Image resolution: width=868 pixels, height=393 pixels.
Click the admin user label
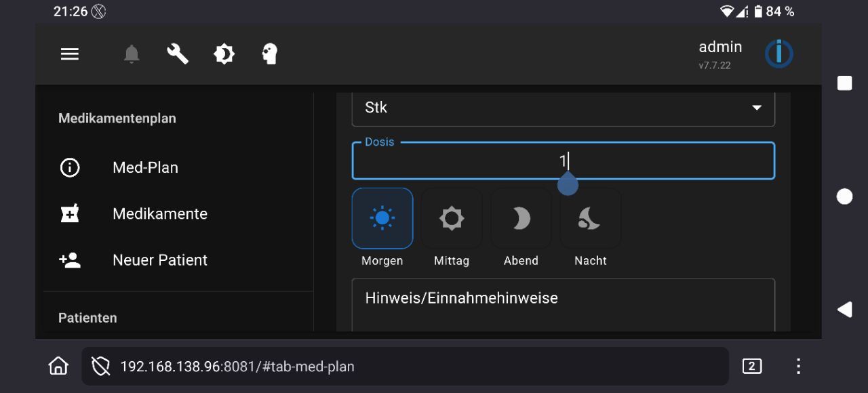tap(720, 47)
